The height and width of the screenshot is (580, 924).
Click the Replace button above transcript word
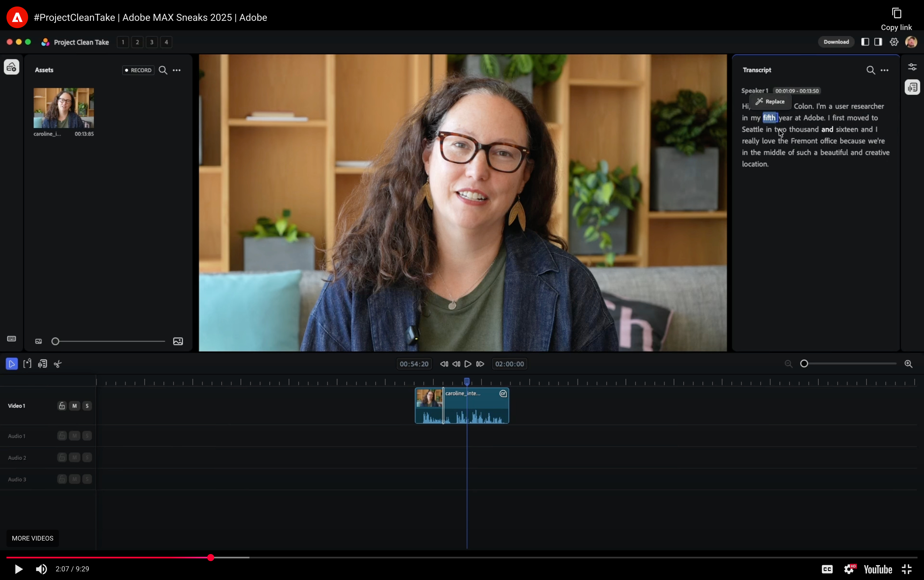(770, 102)
